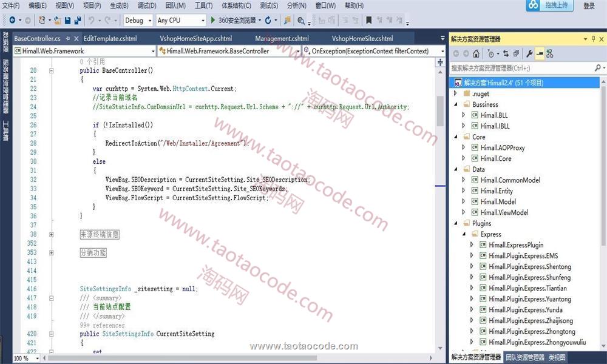Click the Undo arrow in the toolbar
The height and width of the screenshot is (364, 607).
tap(91, 20)
